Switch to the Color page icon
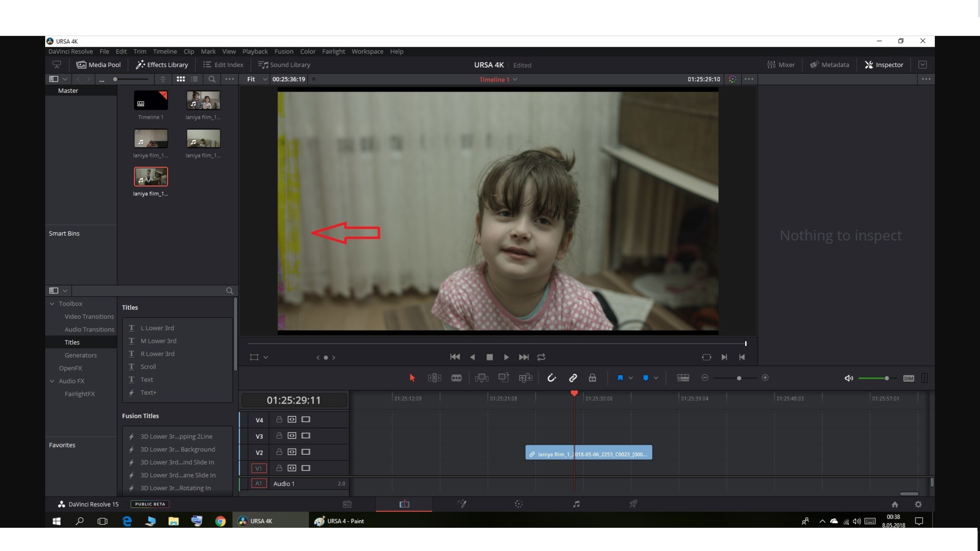Viewport: 980px width, 551px height. 519,504
